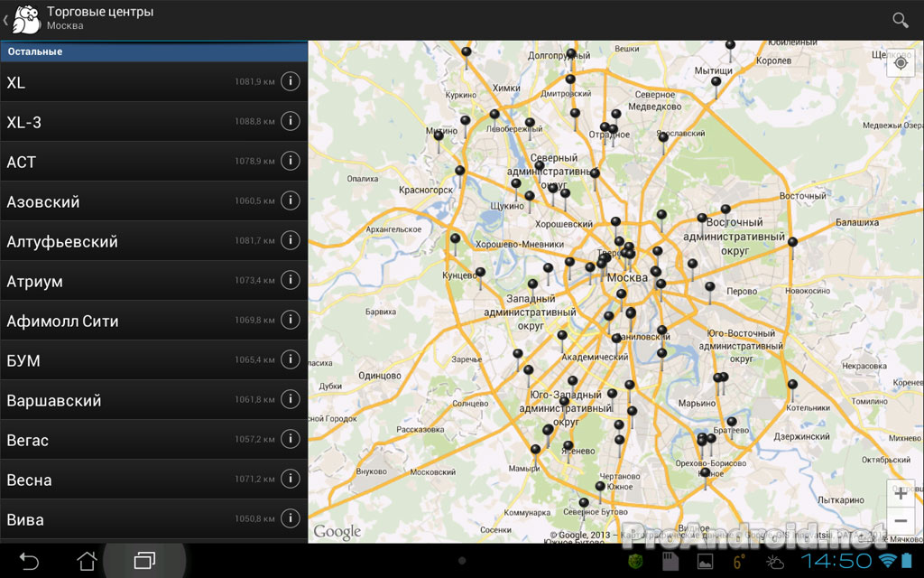Tap the 6° temperature indicator

(x=739, y=561)
